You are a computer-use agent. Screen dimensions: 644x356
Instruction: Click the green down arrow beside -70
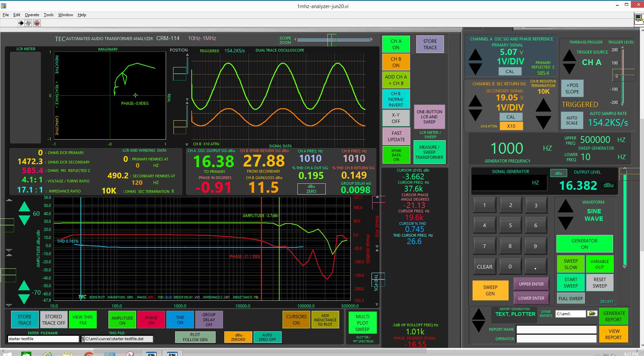click(x=24, y=299)
